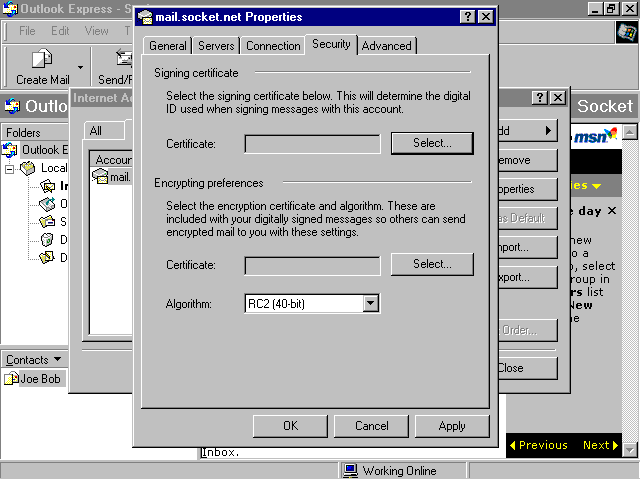Click the mail account icon in title bar
Screen dimensions: 640x480
[145, 17]
